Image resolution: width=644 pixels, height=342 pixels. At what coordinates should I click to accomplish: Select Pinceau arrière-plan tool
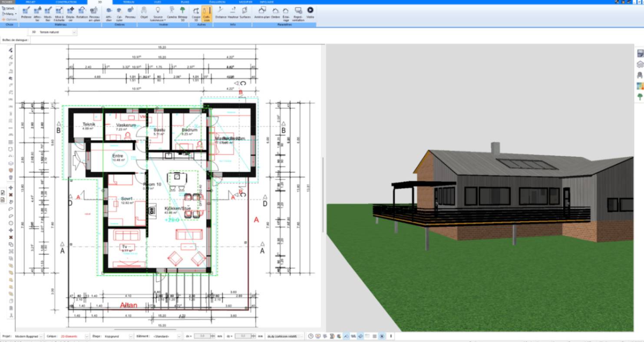(x=94, y=13)
